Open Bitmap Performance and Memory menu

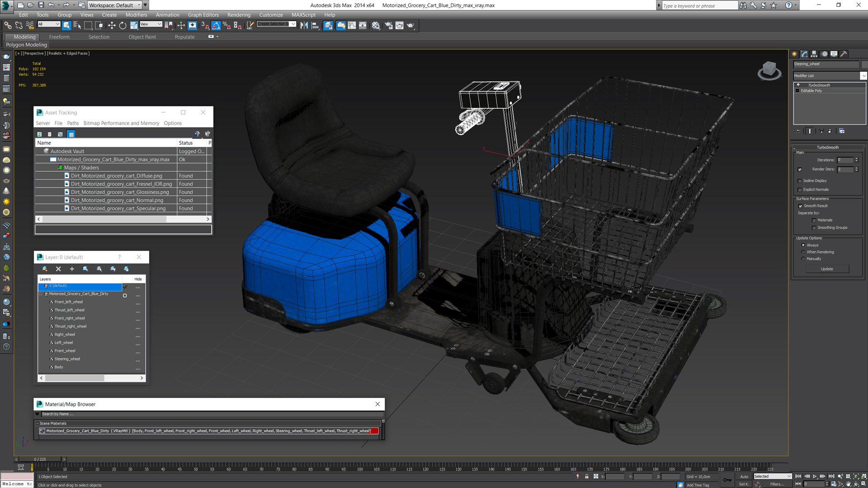(x=121, y=123)
